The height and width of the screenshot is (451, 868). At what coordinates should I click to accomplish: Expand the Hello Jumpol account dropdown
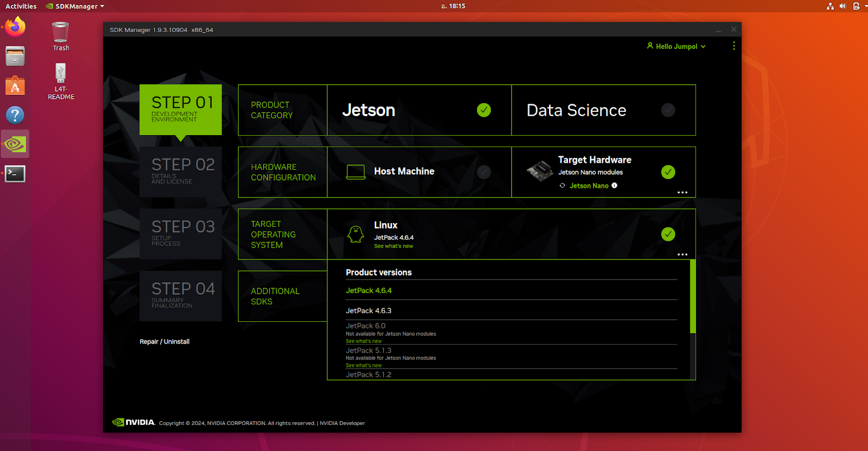(703, 47)
